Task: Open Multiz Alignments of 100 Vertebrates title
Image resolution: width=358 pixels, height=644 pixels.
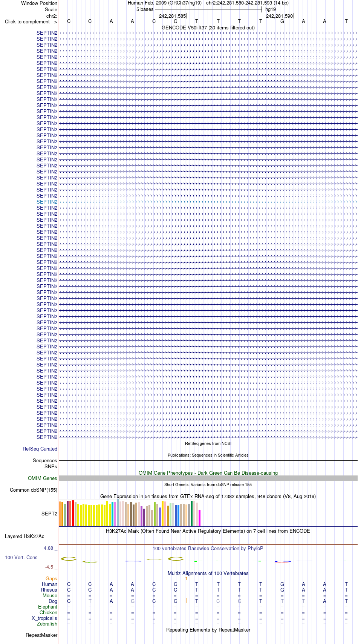Action: click(208, 573)
